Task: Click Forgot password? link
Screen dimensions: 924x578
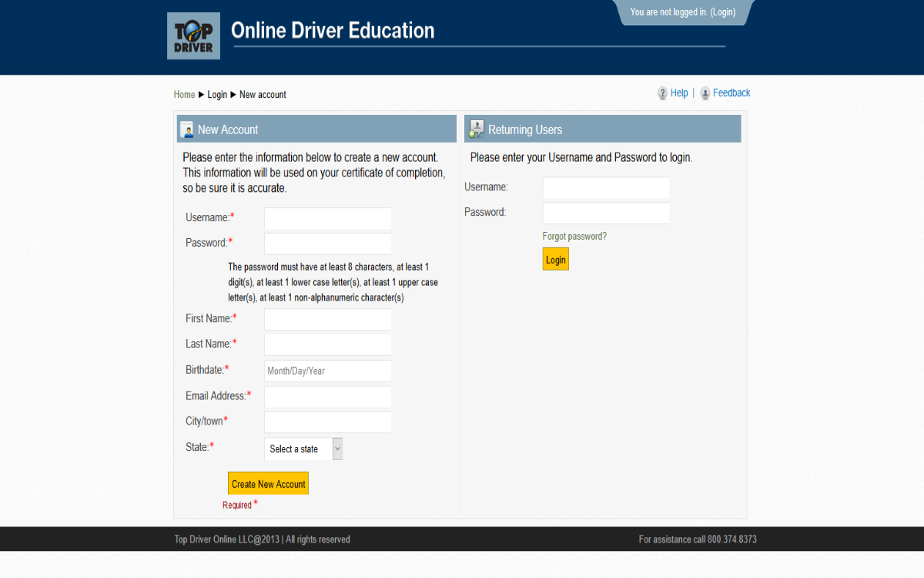Action: [574, 237]
